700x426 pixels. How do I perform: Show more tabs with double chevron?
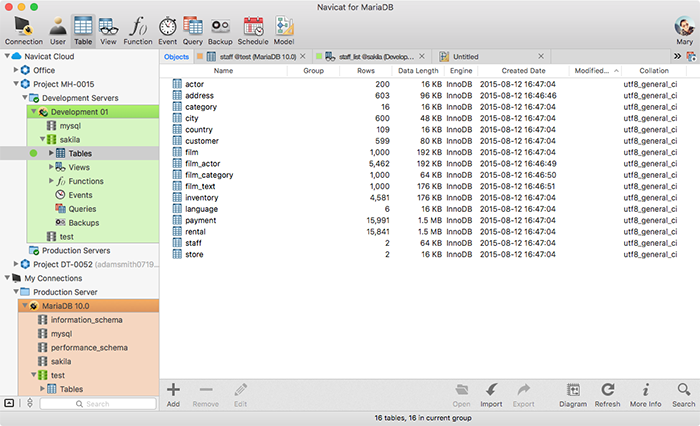[677, 56]
